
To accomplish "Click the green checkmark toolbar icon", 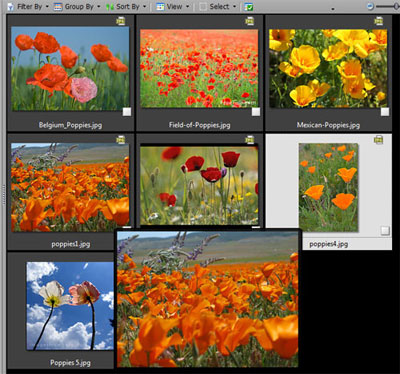I will pyautogui.click(x=248, y=7).
